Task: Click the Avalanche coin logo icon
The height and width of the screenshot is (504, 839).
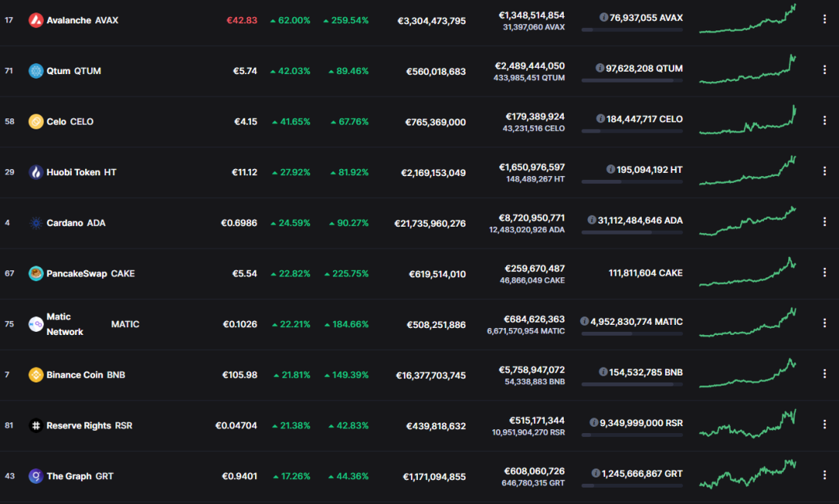Action: [36, 20]
